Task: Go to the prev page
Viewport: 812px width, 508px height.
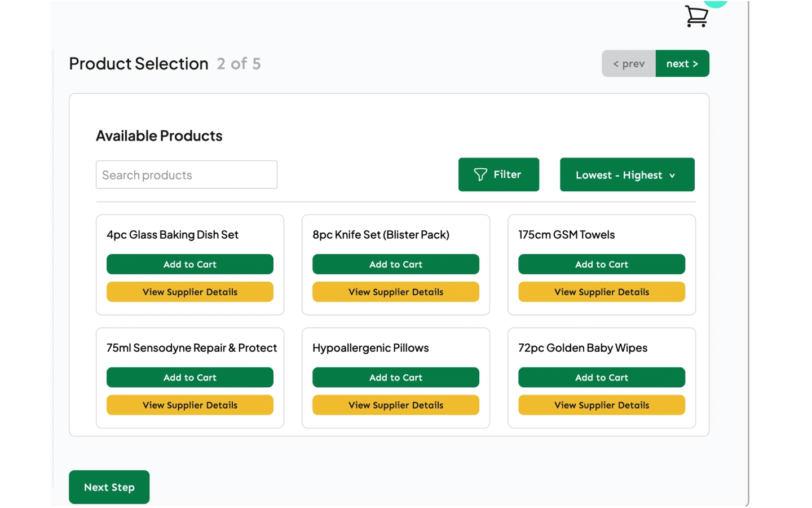Action: [x=629, y=64]
